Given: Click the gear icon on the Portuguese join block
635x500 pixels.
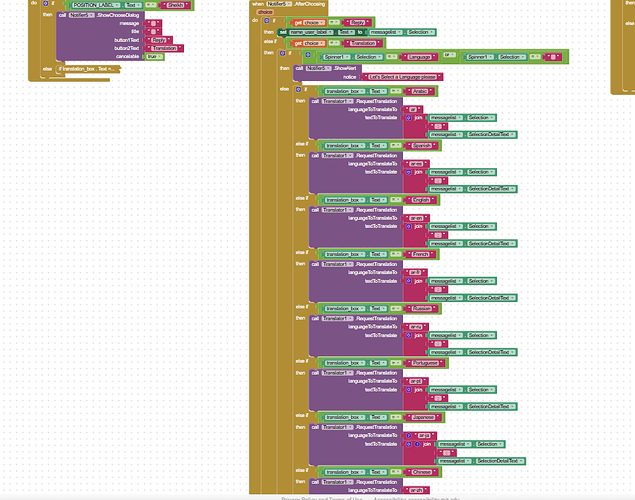Looking at the screenshot, I should [x=410, y=389].
